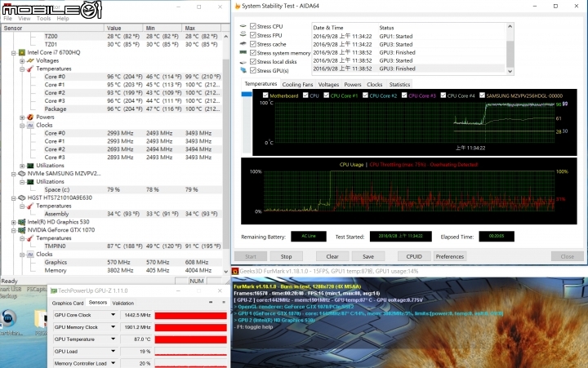The image size is (588, 368).
Task: Click the Stress system memory RAM icon
Action: [243, 53]
